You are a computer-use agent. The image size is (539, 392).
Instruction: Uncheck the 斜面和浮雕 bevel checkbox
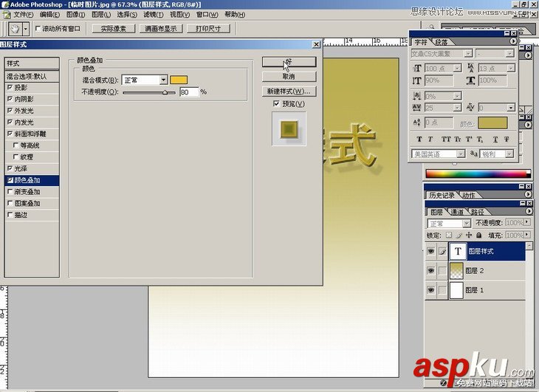coord(10,134)
